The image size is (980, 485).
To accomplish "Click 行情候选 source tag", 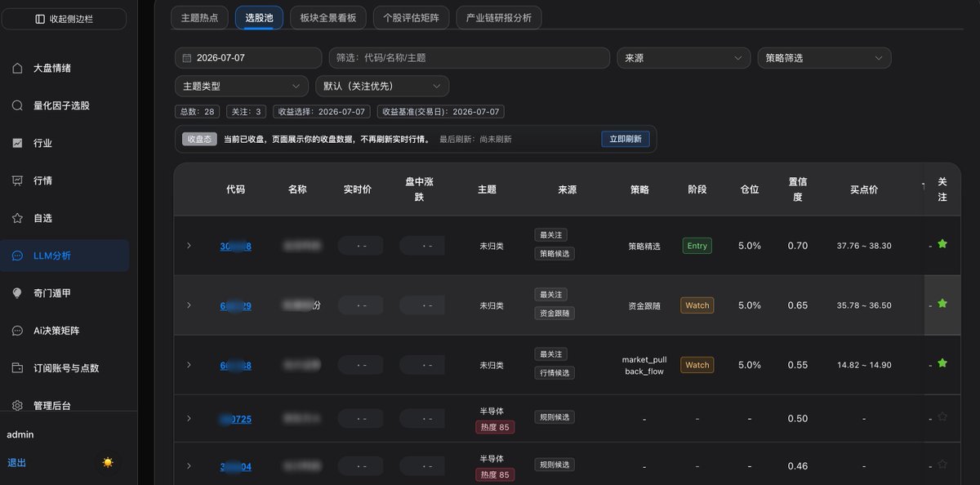I will (x=555, y=373).
